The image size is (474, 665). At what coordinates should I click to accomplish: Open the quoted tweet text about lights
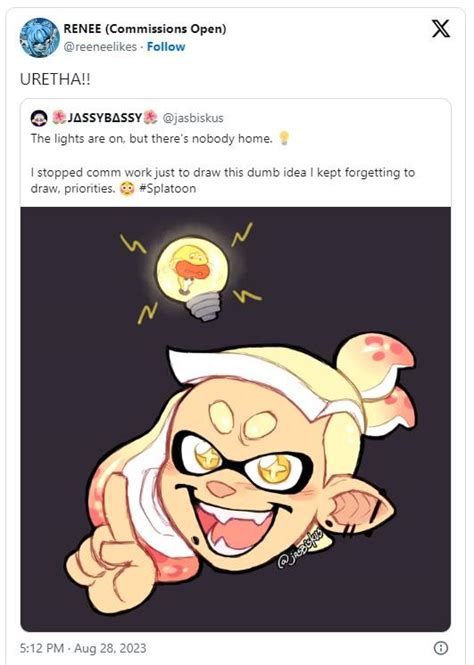223,163
